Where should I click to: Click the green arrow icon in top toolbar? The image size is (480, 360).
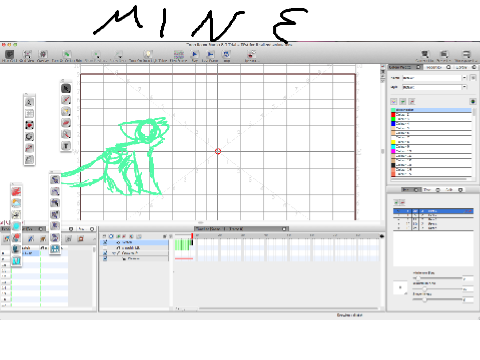(67, 55)
